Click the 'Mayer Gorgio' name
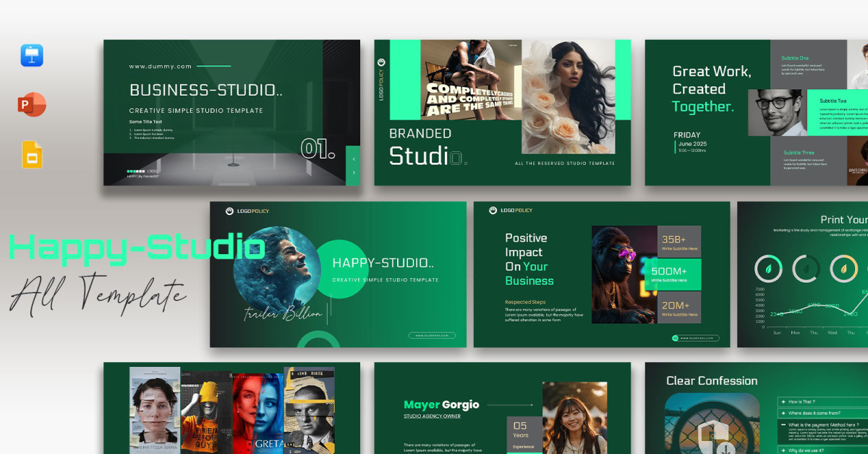The width and height of the screenshot is (868, 454). (x=441, y=405)
